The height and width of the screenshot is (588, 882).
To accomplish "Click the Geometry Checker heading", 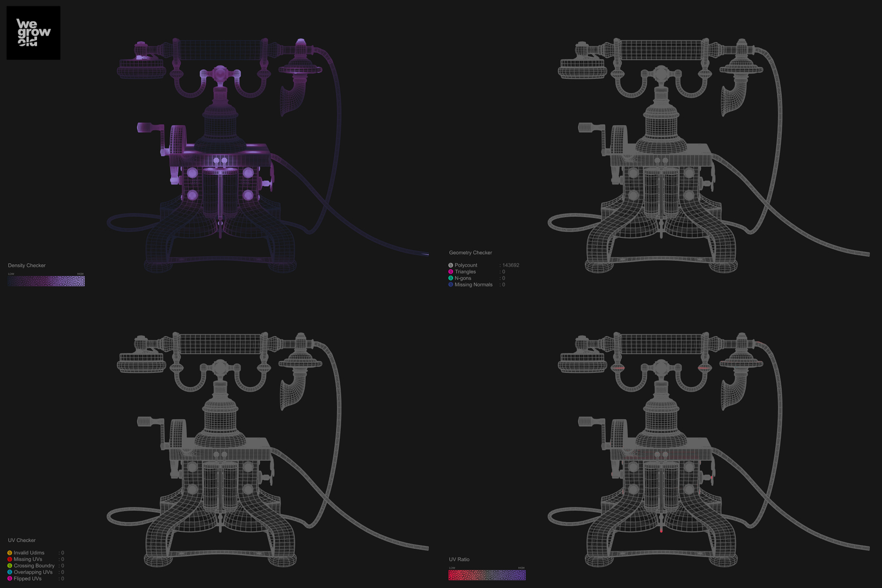I will coord(470,253).
